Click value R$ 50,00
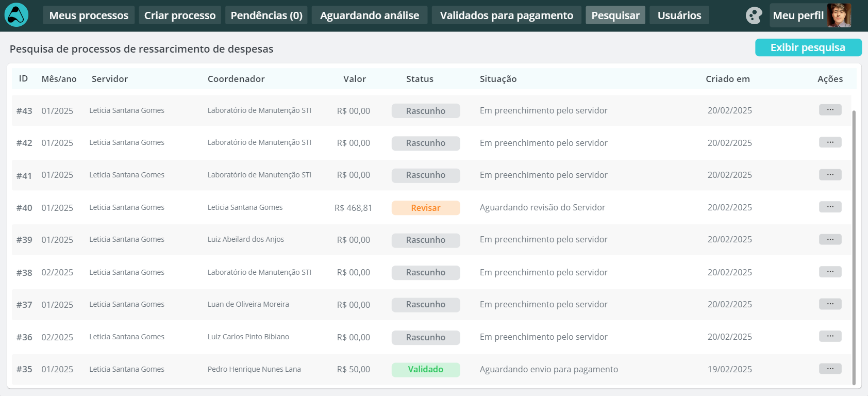868x396 pixels. [x=354, y=369]
